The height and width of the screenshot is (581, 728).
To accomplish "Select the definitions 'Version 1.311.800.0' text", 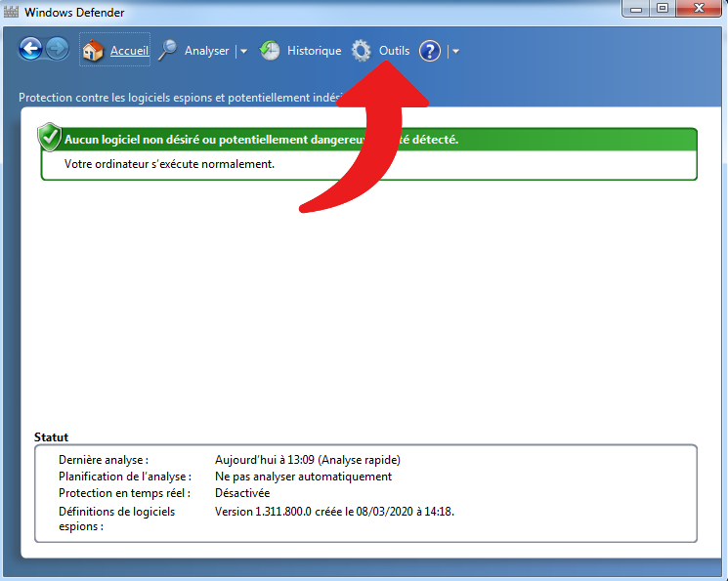I will tap(263, 512).
